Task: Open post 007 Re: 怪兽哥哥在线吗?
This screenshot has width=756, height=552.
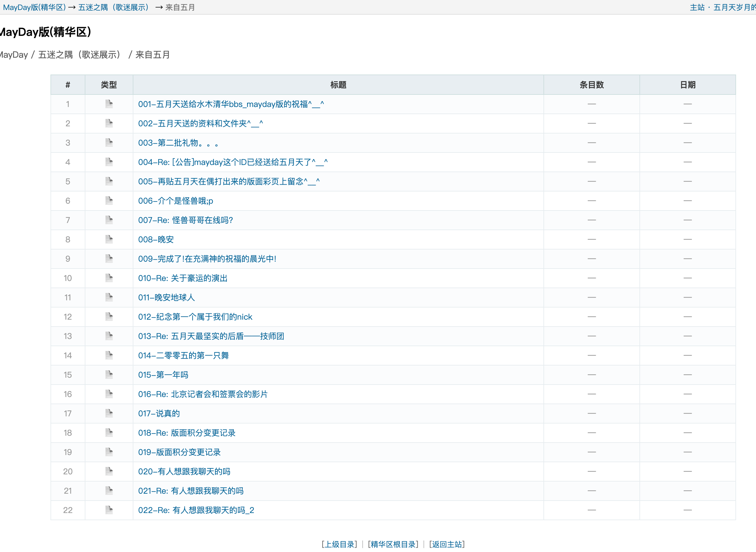Action: click(x=186, y=220)
